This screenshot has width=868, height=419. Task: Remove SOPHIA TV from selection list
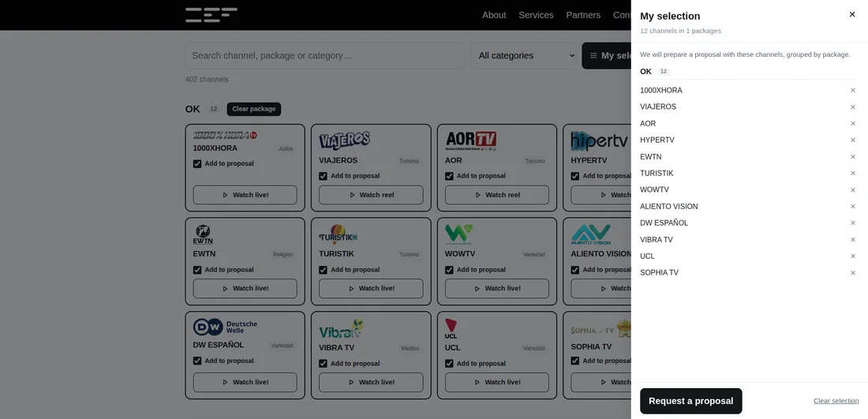[852, 273]
